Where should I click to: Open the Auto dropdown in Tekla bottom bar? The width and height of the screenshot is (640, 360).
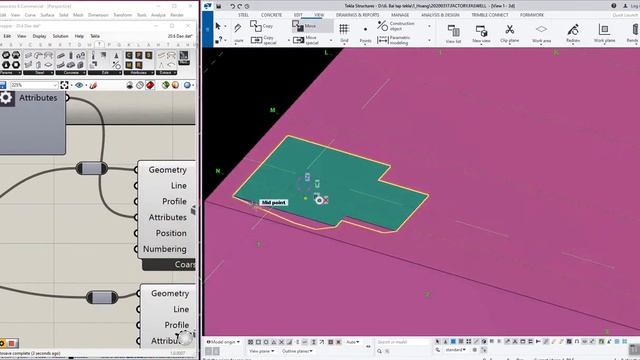point(353,342)
